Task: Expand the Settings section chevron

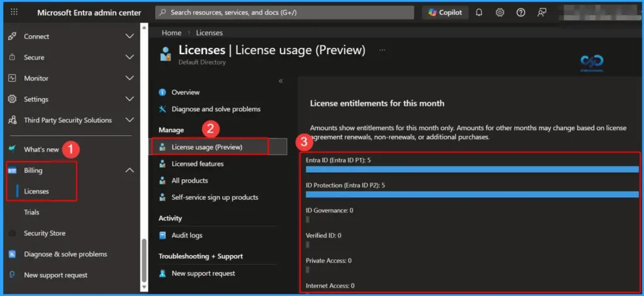Action: pyautogui.click(x=130, y=99)
